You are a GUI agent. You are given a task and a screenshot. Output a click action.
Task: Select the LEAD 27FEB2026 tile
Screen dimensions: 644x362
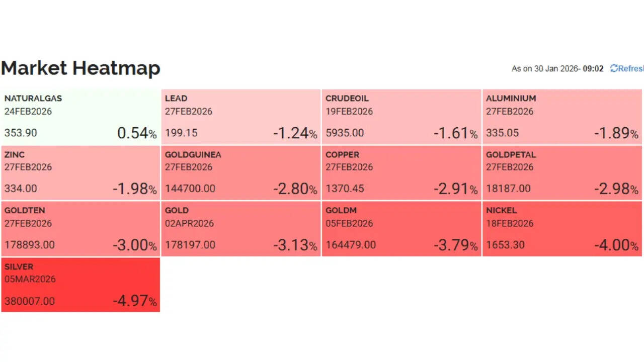pyautogui.click(x=240, y=117)
